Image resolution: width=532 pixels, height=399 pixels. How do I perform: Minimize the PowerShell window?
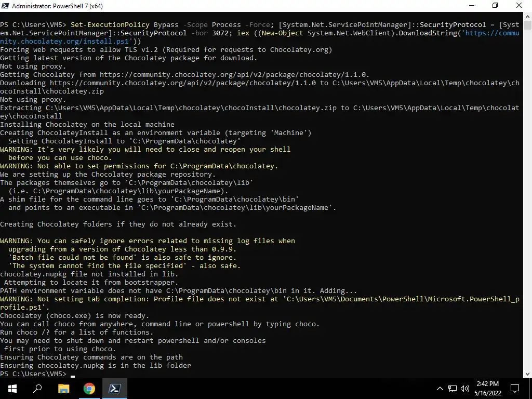[x=472, y=6]
